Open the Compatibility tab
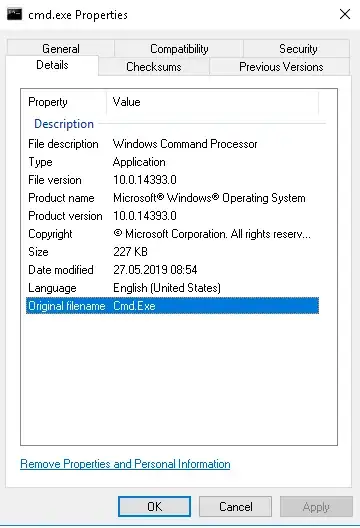 [179, 48]
